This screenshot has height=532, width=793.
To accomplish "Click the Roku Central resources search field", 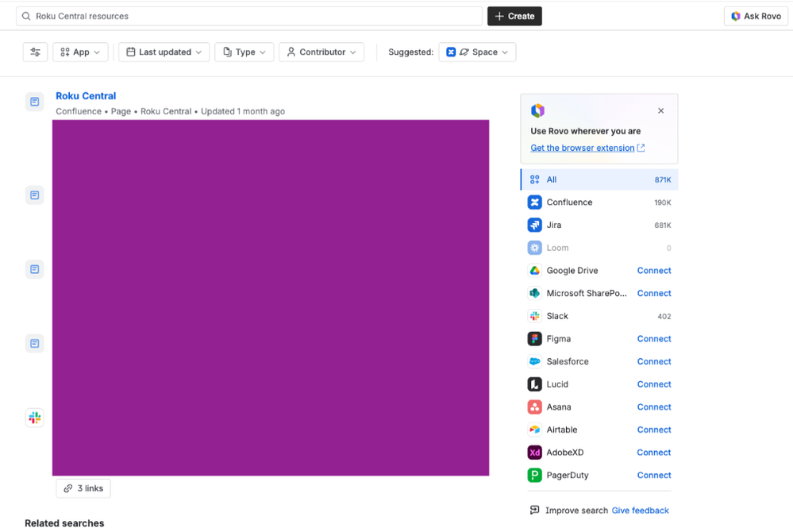I will tap(249, 16).
